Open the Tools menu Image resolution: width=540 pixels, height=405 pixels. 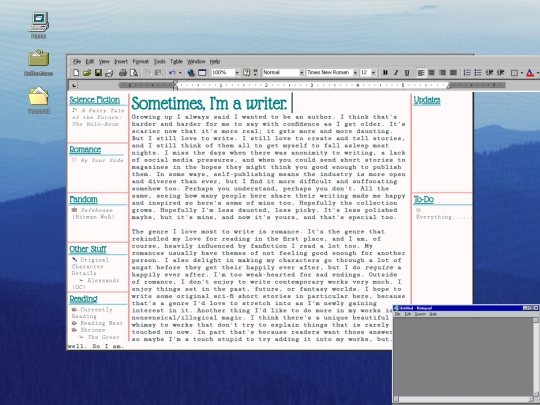(x=159, y=62)
